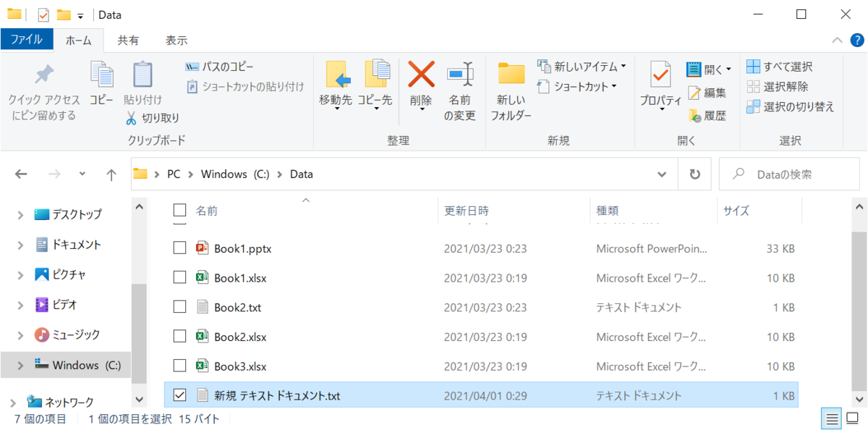868x430 pixels.
Task: Check the box for Book3.xlsx
Action: 180,366
